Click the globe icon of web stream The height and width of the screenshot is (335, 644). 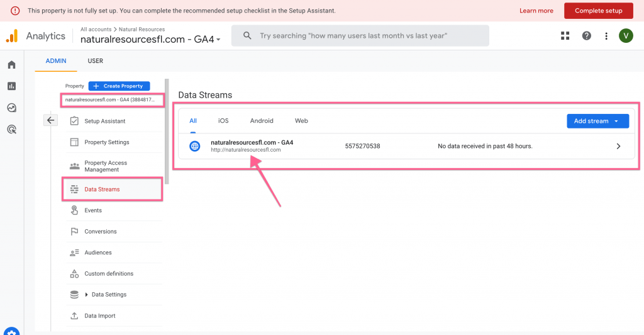195,146
